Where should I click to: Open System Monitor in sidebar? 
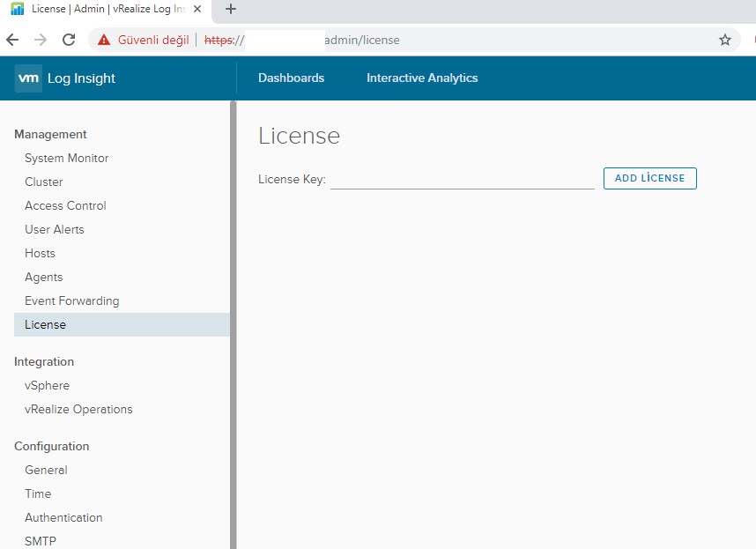click(67, 159)
